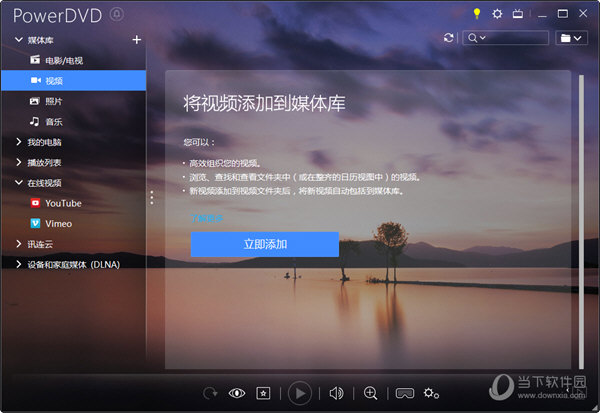Click the 了解更多 link

coord(207,219)
